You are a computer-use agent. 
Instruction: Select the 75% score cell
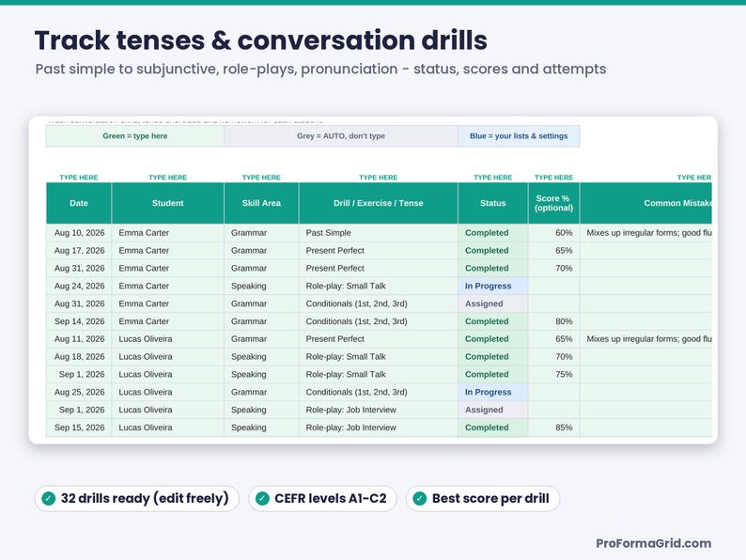(553, 375)
